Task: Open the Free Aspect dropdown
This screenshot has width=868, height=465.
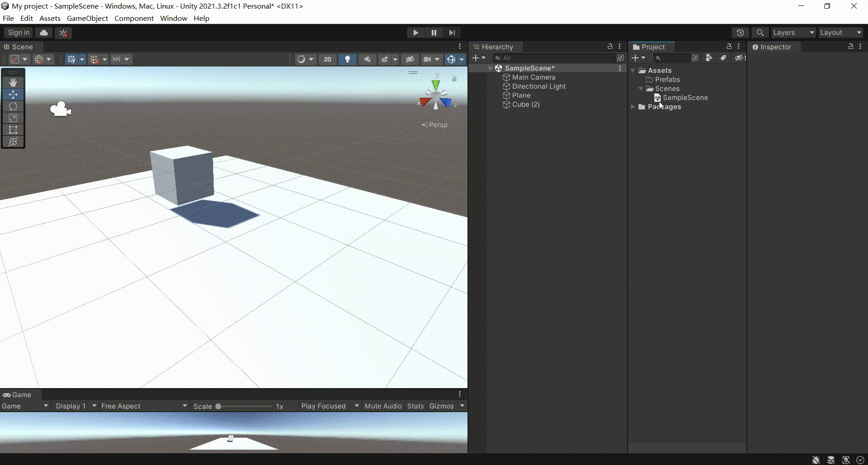Action: [144, 406]
